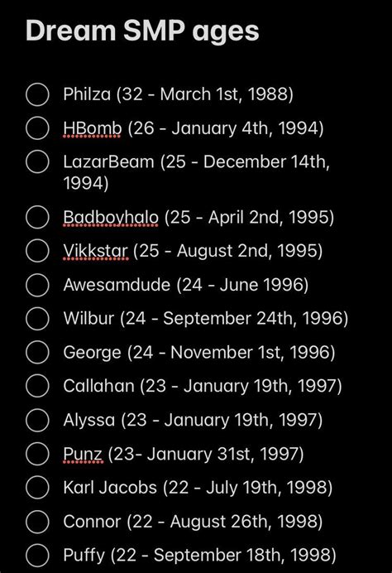
Task: Click the underlined word Punz
Action: coord(83,455)
